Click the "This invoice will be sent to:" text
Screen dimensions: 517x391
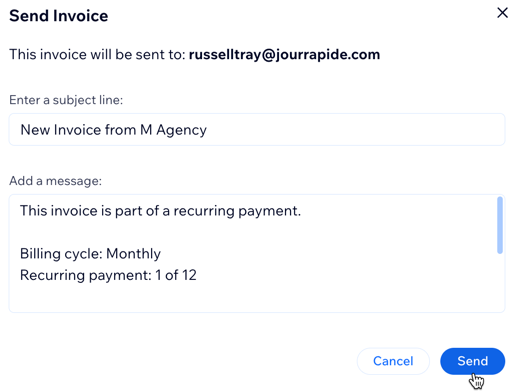(97, 54)
